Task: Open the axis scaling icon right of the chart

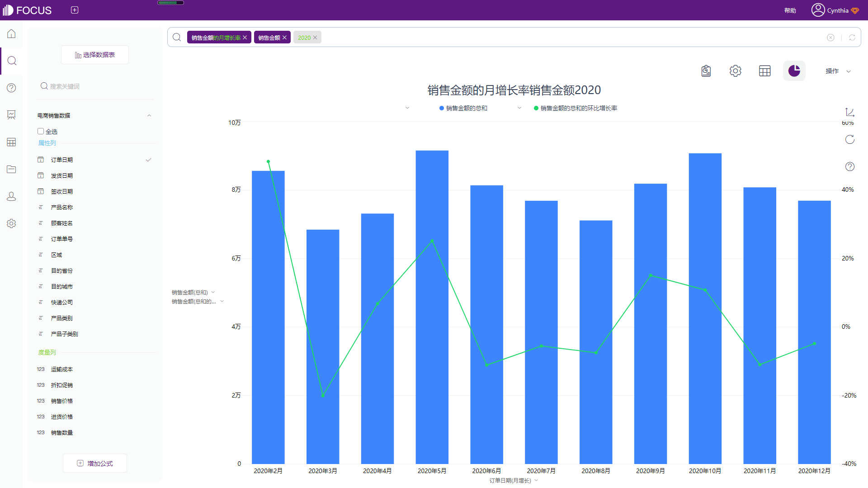Action: [849, 112]
